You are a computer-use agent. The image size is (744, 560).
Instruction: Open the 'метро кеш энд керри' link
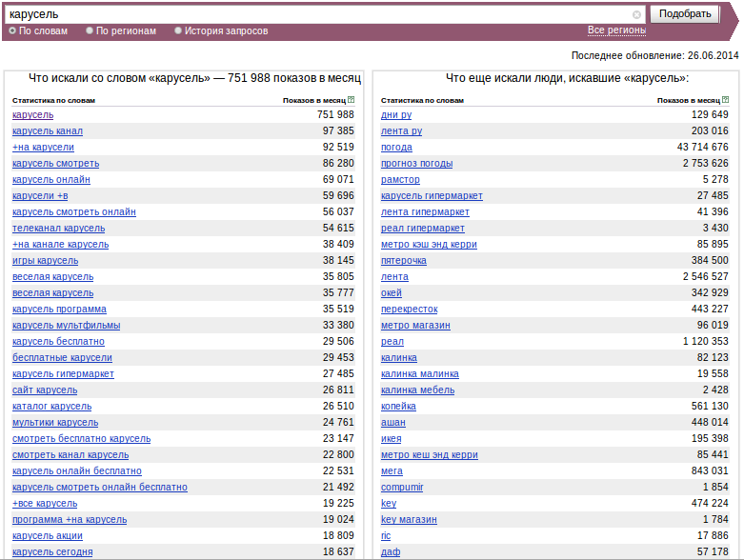click(x=430, y=454)
